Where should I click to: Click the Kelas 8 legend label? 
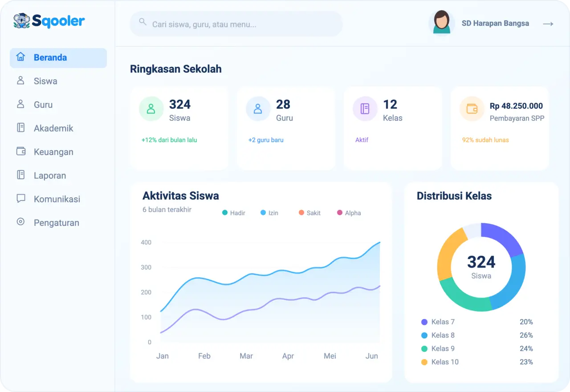point(443,335)
